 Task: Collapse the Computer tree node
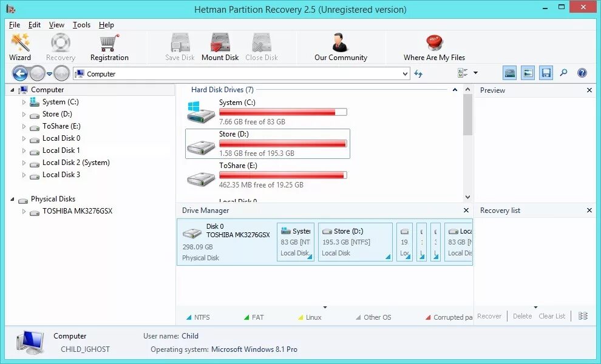12,90
